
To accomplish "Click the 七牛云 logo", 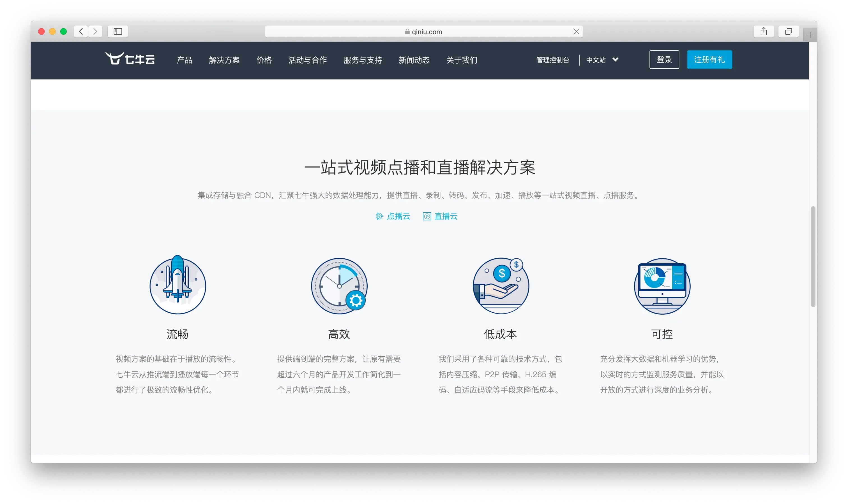I will coord(130,59).
